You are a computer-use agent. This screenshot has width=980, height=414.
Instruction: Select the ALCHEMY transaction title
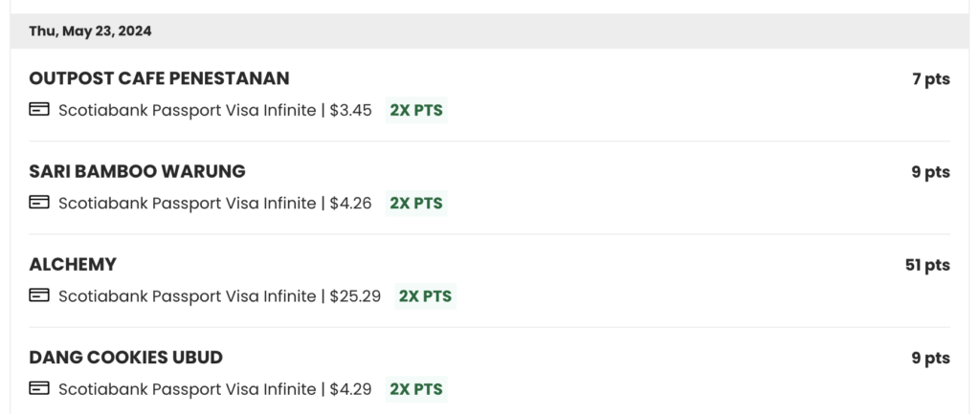click(73, 265)
